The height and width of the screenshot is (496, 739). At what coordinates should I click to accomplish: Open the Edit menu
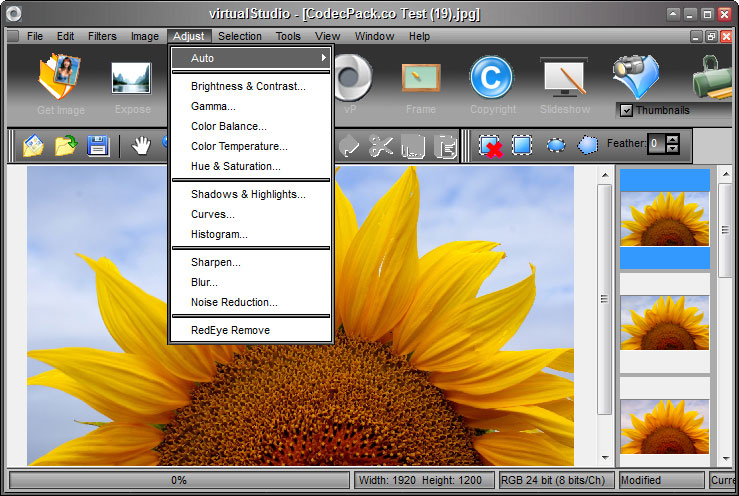pyautogui.click(x=66, y=36)
